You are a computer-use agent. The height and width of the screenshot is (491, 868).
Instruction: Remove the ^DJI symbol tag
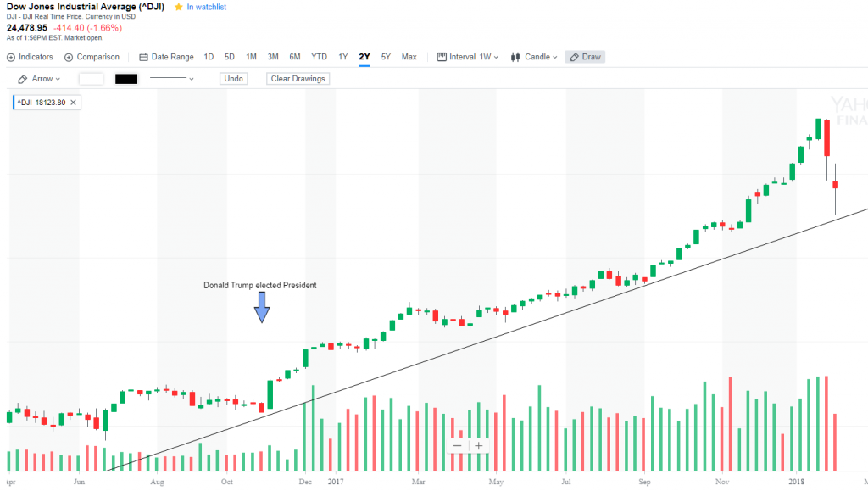coord(74,103)
